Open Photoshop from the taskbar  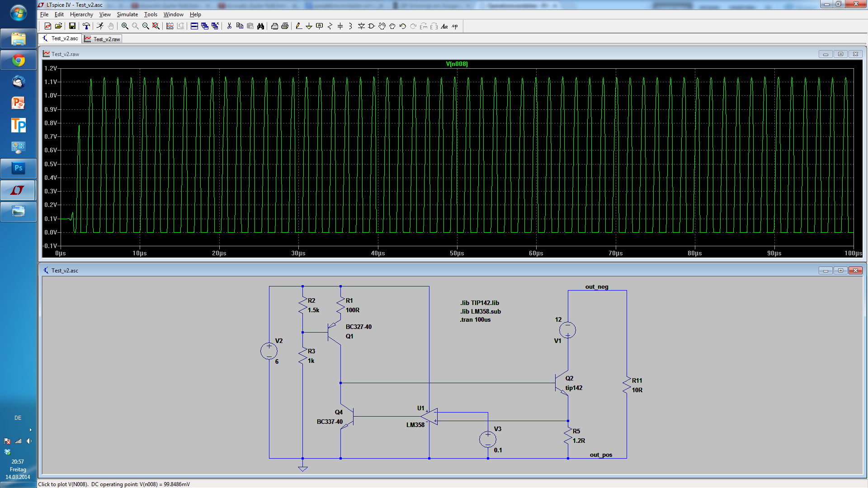coord(18,168)
